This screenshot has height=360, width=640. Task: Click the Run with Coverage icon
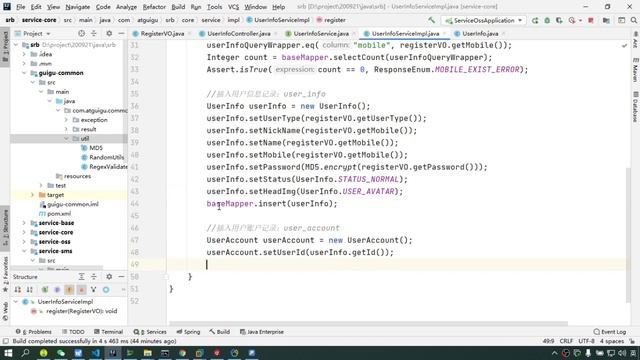pyautogui.click(x=559, y=20)
